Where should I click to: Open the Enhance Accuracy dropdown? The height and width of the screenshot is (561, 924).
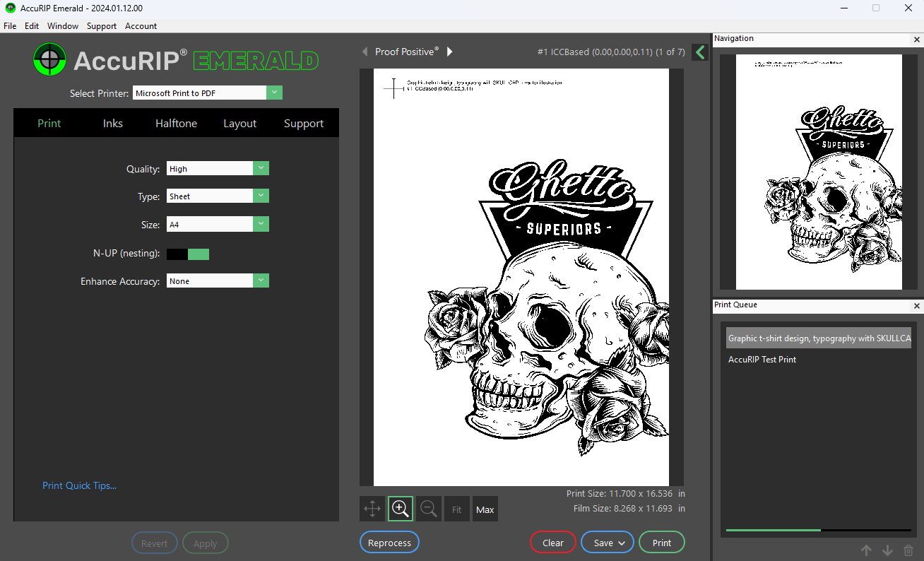261,280
